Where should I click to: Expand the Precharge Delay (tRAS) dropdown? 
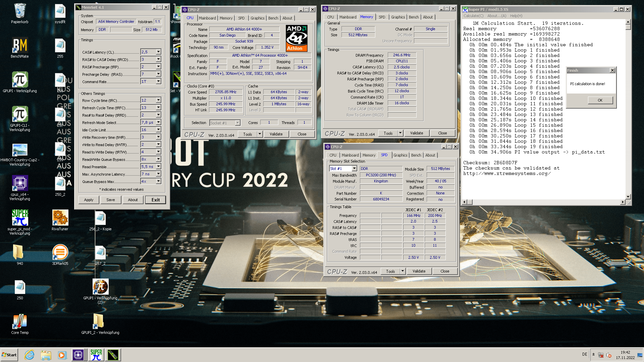(158, 74)
